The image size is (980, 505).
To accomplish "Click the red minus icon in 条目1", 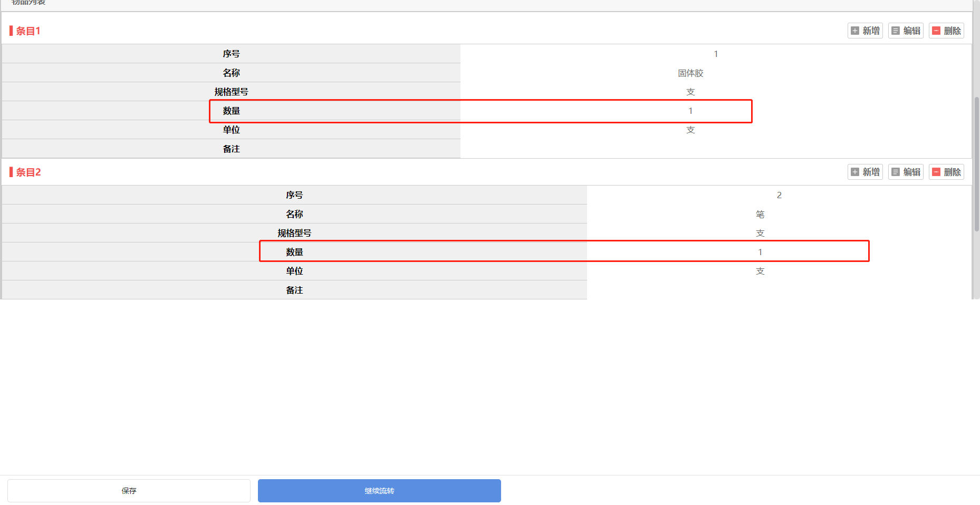I will (936, 31).
